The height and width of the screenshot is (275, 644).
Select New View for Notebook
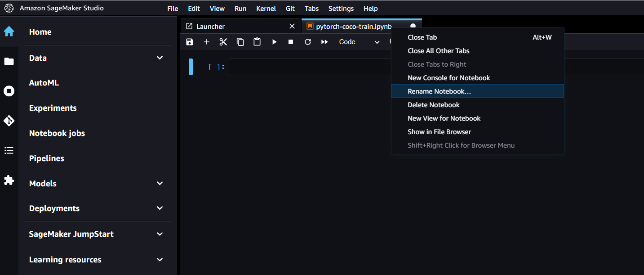coord(478,118)
